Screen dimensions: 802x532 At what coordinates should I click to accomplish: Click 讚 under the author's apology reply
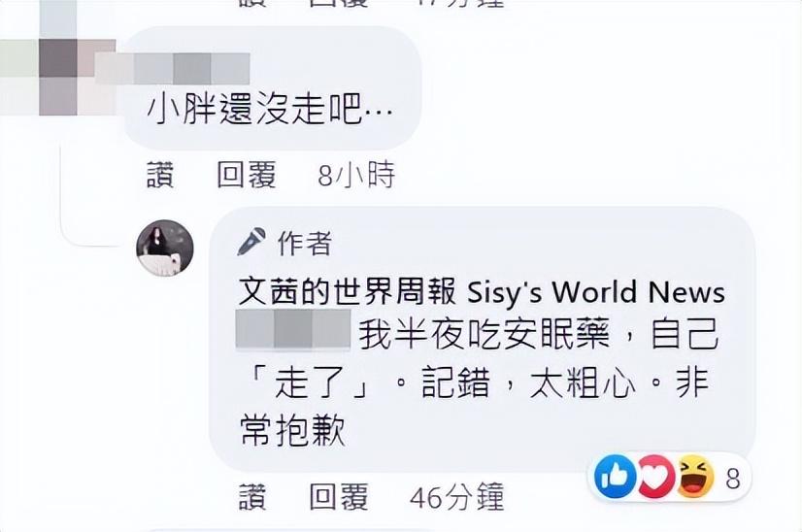pyautogui.click(x=252, y=496)
